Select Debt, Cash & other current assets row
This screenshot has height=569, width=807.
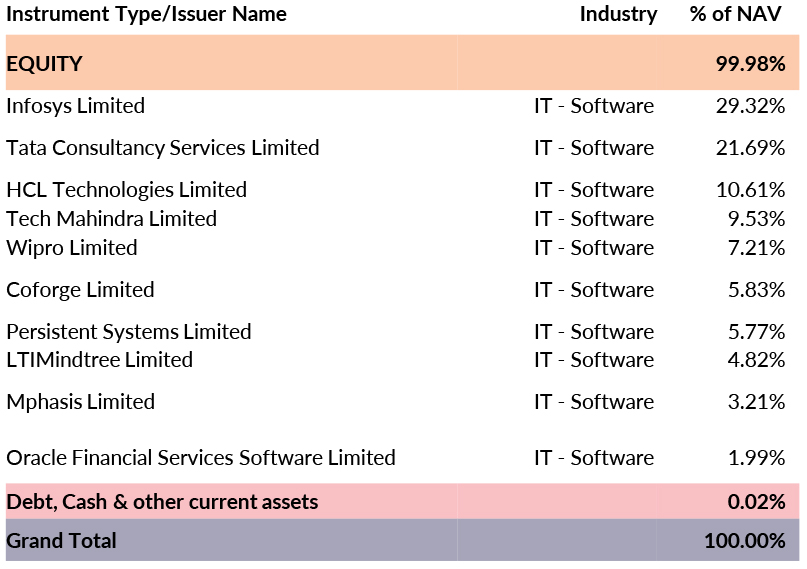(162, 502)
